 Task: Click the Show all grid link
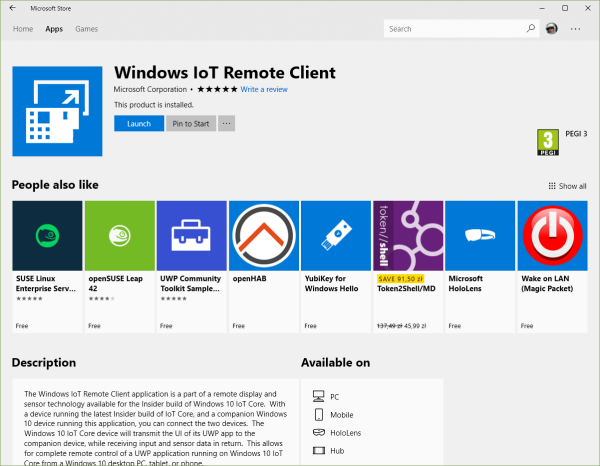coord(568,186)
